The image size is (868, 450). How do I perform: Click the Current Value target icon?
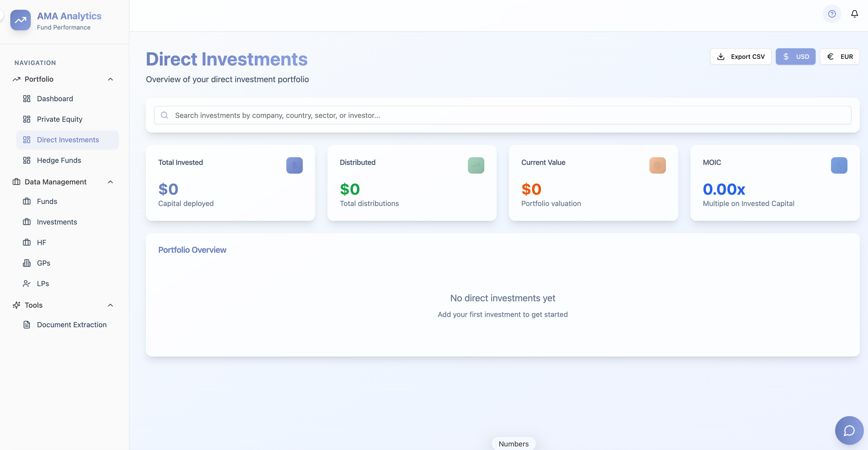[x=657, y=166]
